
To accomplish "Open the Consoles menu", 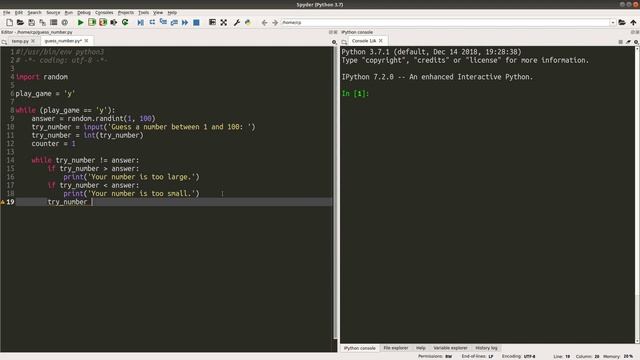I will tap(104, 13).
